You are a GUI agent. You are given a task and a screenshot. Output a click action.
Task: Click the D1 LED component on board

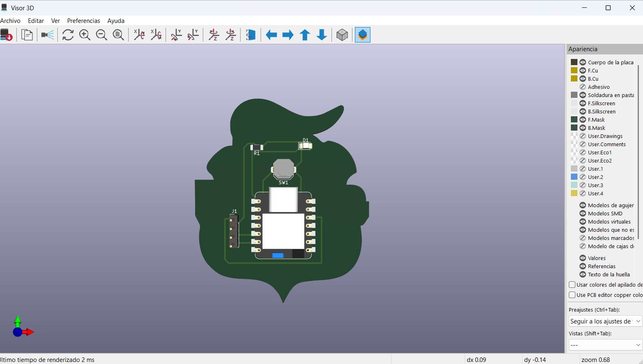tap(305, 145)
